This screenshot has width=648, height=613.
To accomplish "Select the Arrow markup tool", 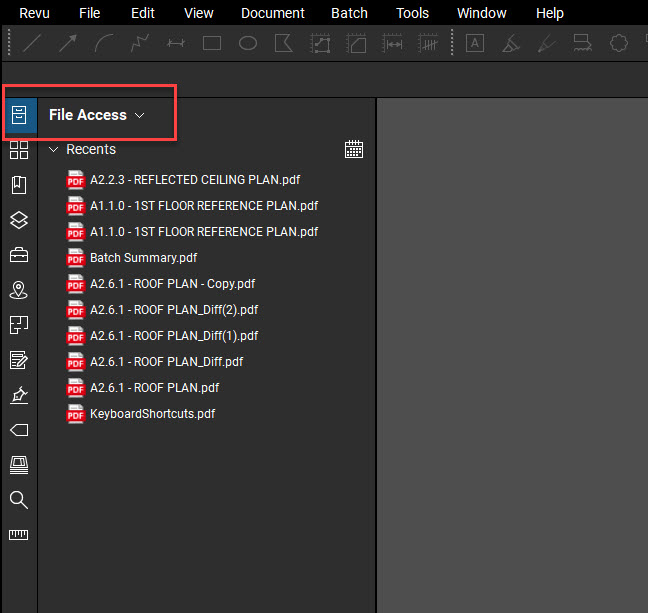I will tap(68, 43).
